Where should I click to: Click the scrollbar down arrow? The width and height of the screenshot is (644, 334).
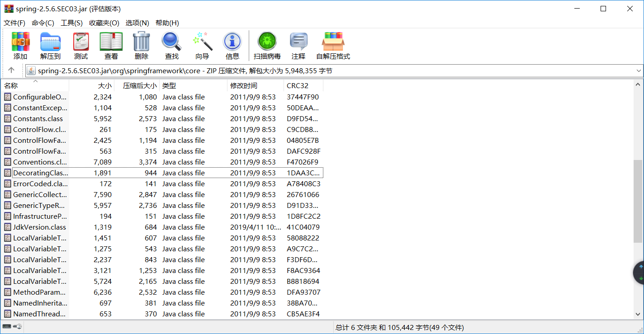click(638, 314)
